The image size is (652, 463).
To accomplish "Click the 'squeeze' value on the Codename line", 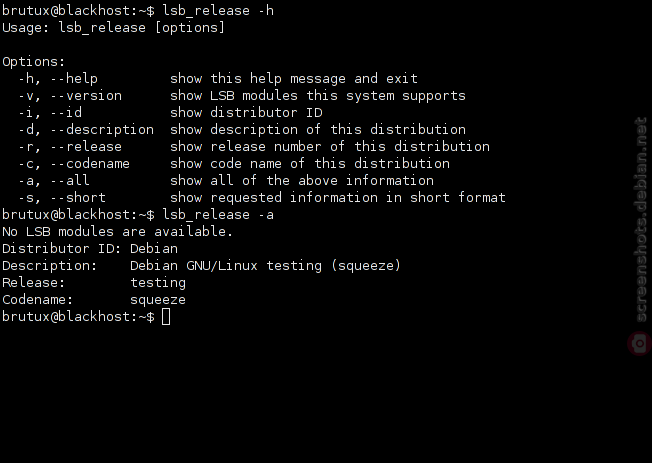I will coord(158,300).
